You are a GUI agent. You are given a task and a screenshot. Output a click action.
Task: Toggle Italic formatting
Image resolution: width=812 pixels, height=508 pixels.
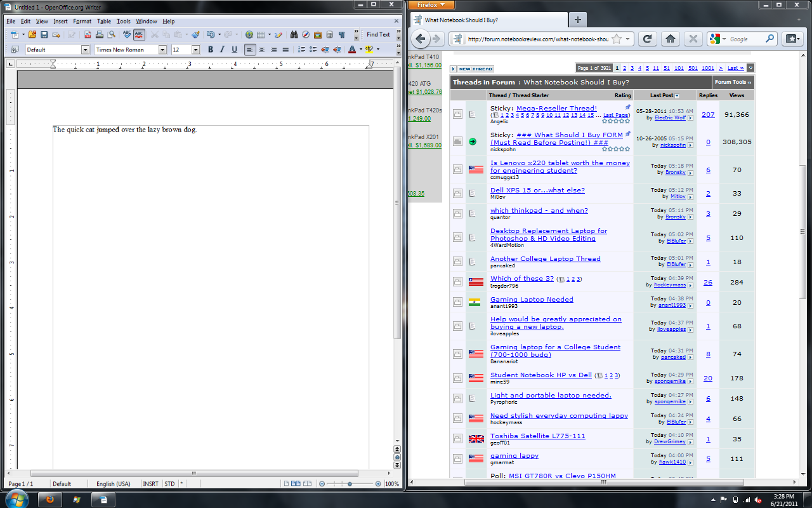[222, 50]
